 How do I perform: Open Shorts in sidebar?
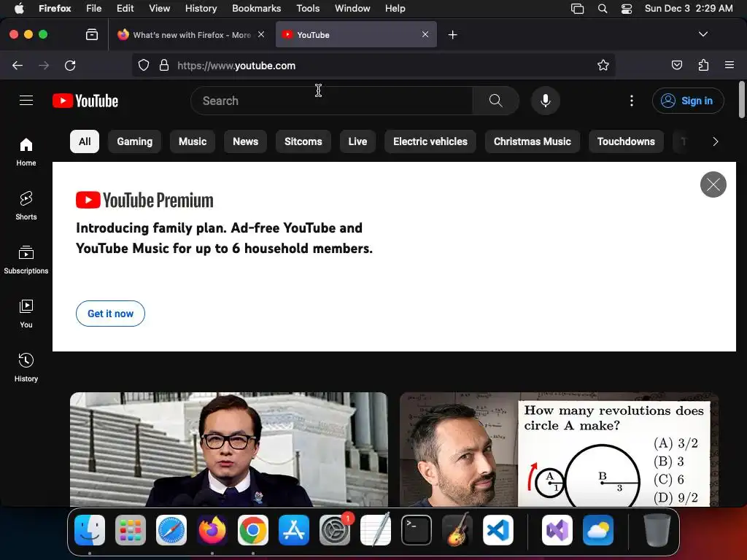pyautogui.click(x=26, y=206)
